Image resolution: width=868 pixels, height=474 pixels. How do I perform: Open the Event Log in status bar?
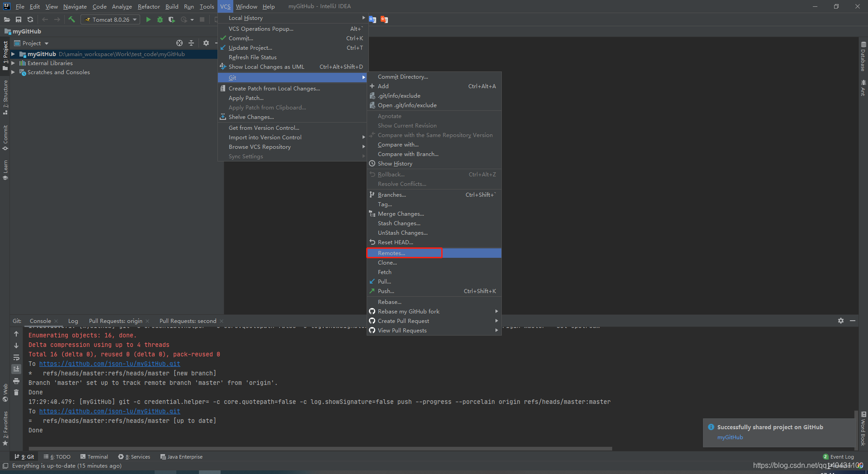pyautogui.click(x=839, y=457)
